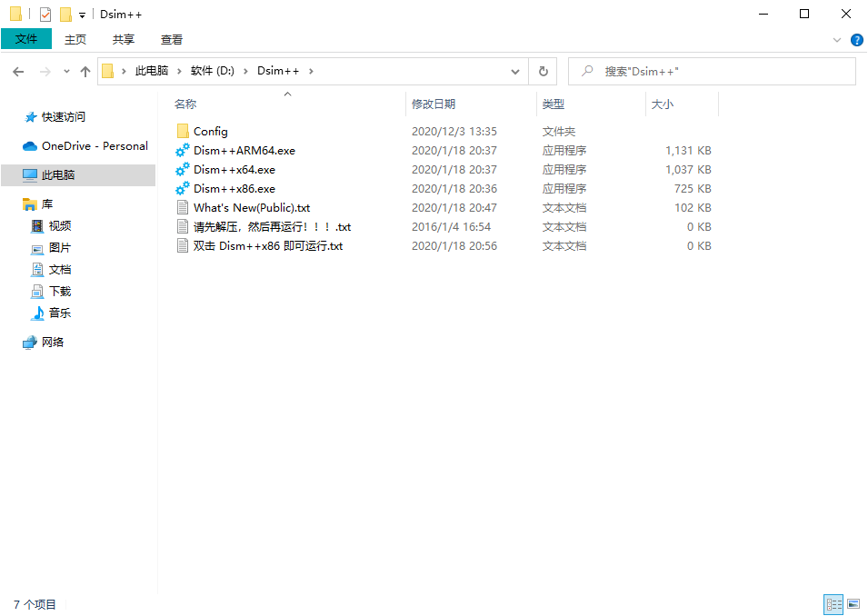Switch to the 查看 ribbon tab

coord(172,39)
